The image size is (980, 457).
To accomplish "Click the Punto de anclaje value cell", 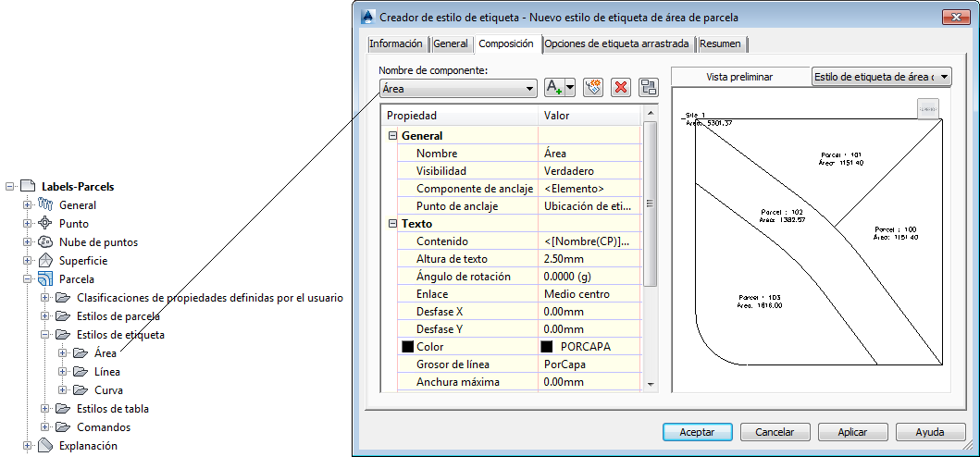I will (x=589, y=205).
